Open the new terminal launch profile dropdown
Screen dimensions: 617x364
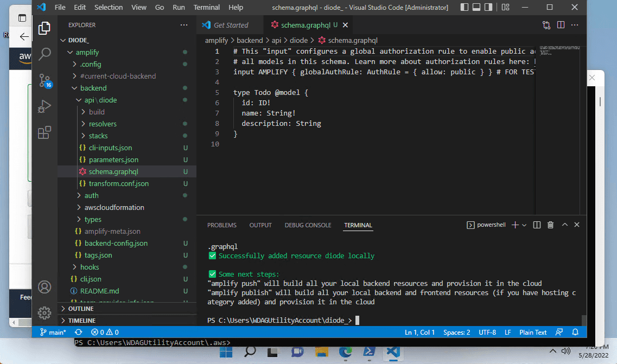point(524,225)
